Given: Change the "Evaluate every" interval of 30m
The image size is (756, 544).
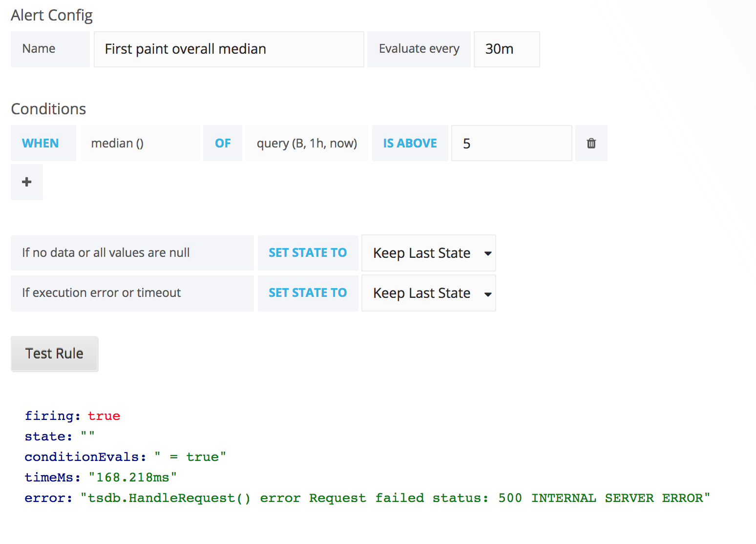Looking at the screenshot, I should point(506,49).
